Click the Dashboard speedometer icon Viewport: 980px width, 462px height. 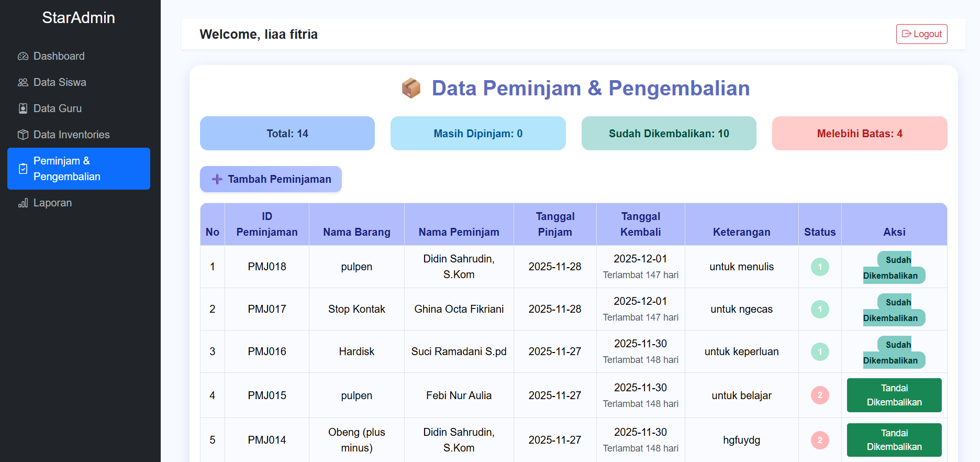pos(23,56)
